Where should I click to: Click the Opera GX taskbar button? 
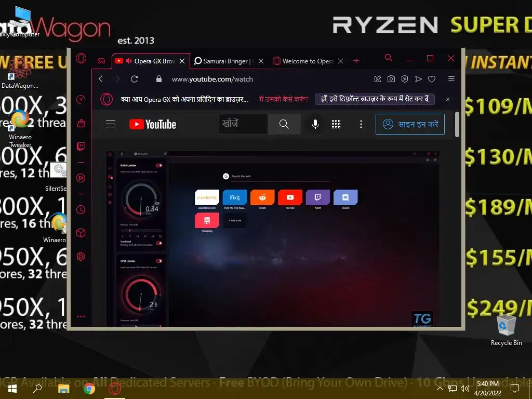115,389
